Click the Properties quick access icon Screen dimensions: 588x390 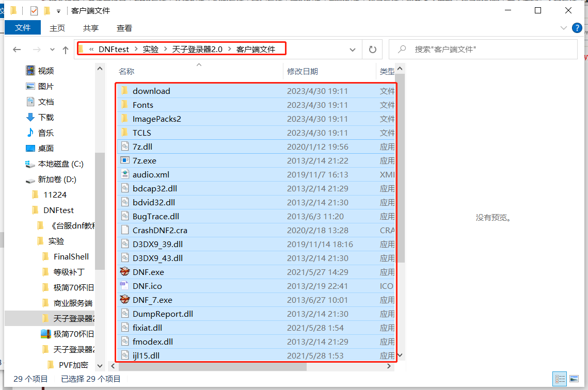click(34, 10)
